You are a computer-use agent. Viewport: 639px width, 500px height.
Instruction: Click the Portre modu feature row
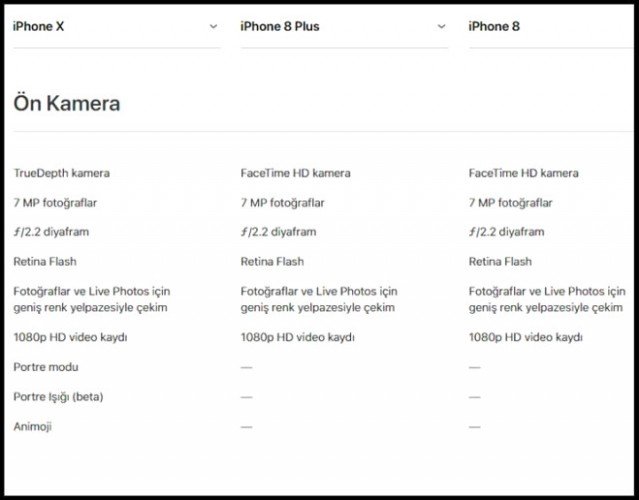(45, 367)
